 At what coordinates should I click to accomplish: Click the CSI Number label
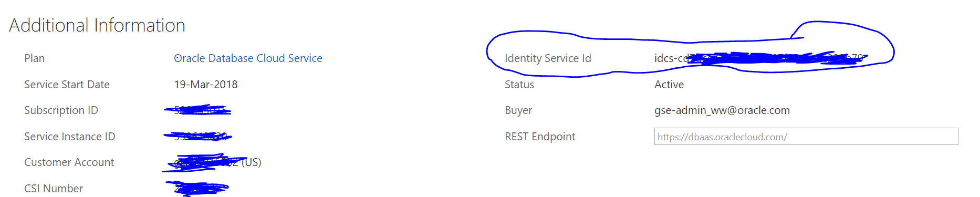54,189
